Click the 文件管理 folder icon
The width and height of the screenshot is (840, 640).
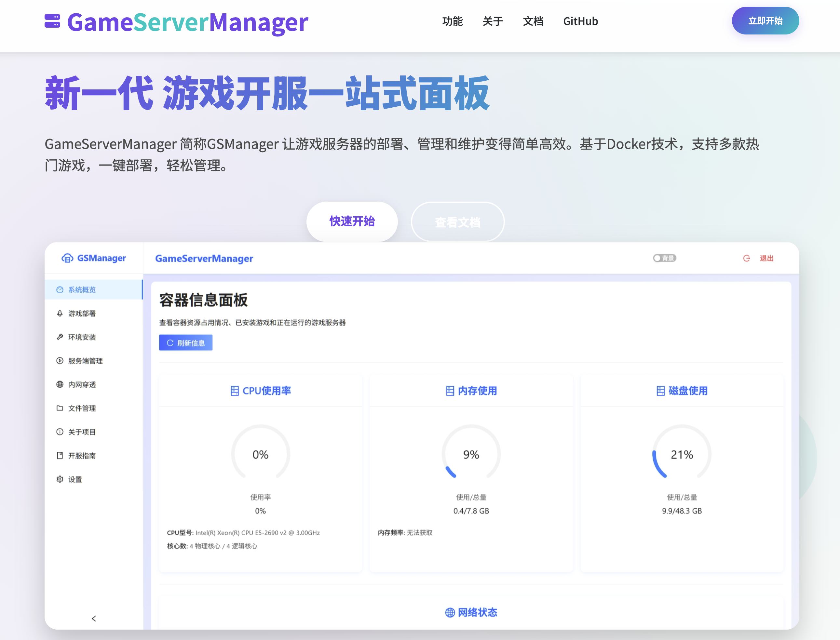60,408
